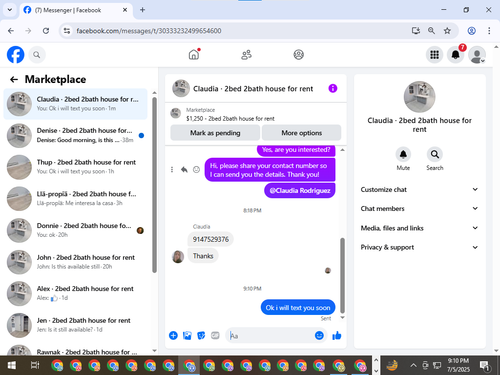This screenshot has height=375, width=500.
Task: Click More options button
Action: pos(302,133)
